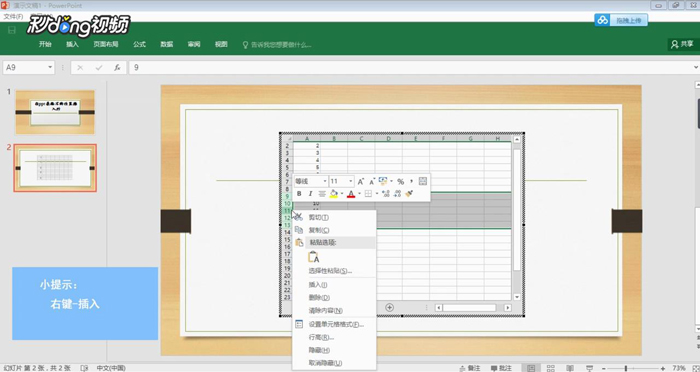Click the paste keep-text-only clipboard icon
This screenshot has height=372, width=700.
point(314,257)
